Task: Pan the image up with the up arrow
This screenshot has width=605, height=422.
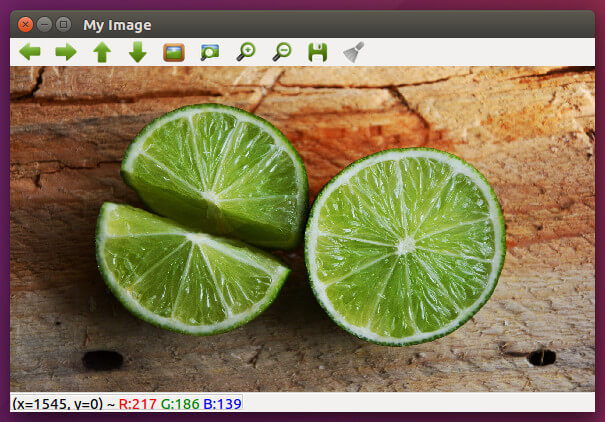Action: point(102,52)
